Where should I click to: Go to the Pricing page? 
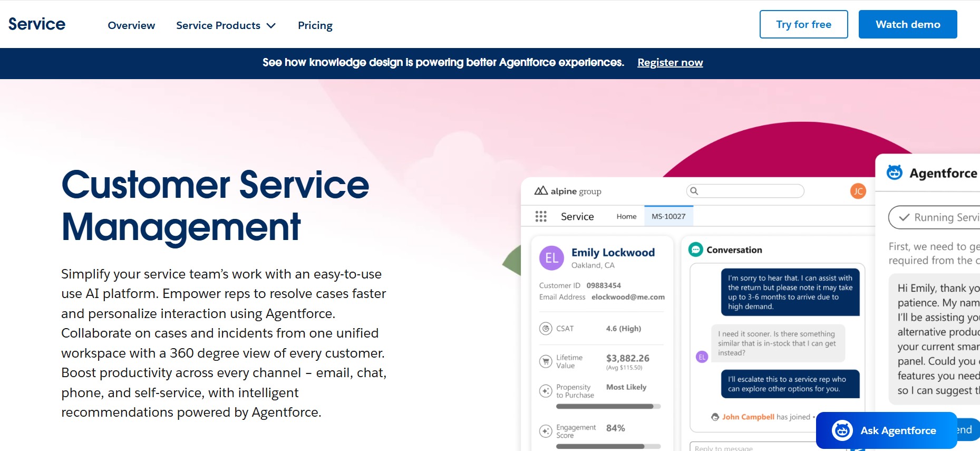point(315,25)
